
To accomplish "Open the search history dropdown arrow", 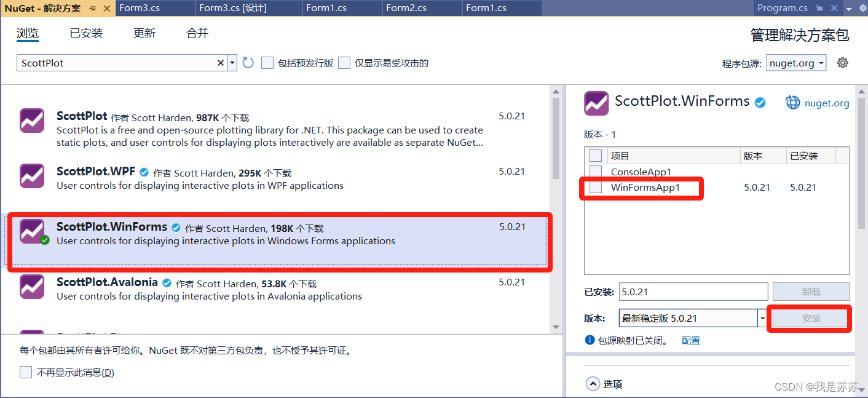I will (232, 63).
